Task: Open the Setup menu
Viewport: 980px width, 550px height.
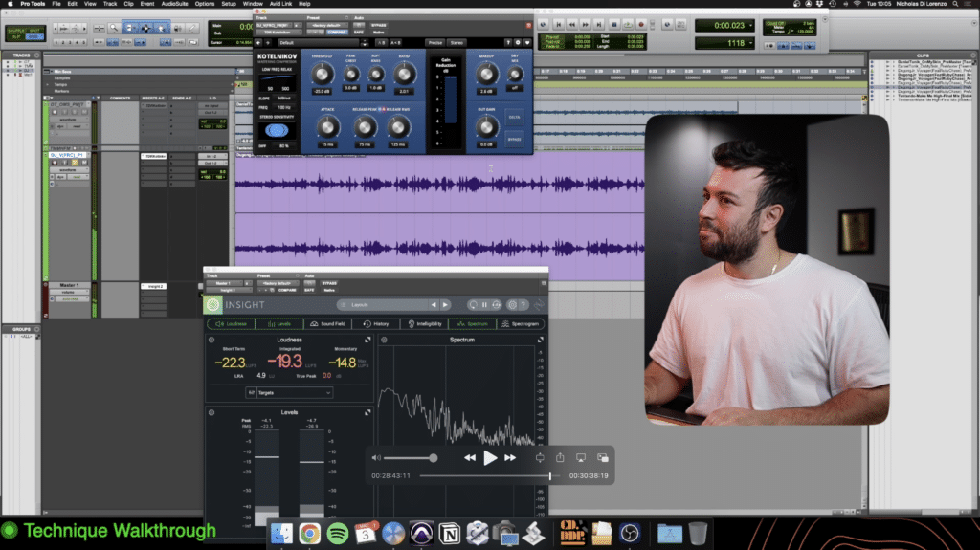Action: coord(229,4)
